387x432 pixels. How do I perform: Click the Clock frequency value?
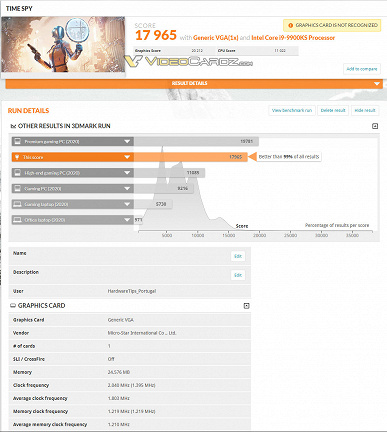[131, 385]
